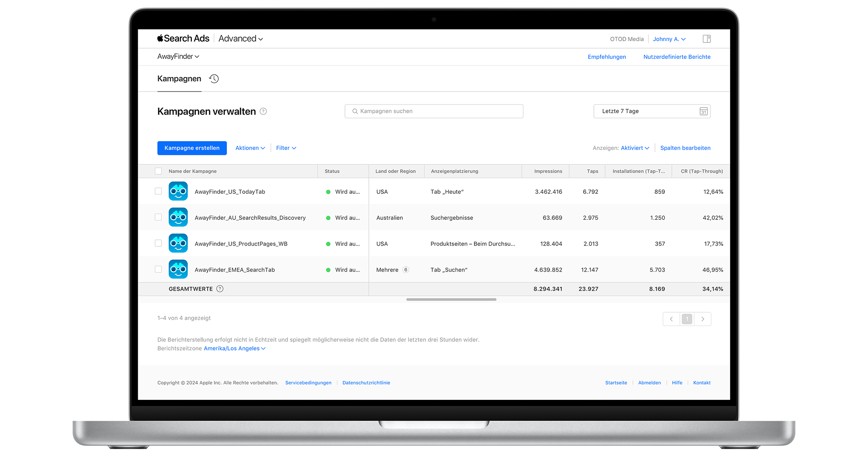
Task: Click the Australien region cell
Action: tap(390, 218)
